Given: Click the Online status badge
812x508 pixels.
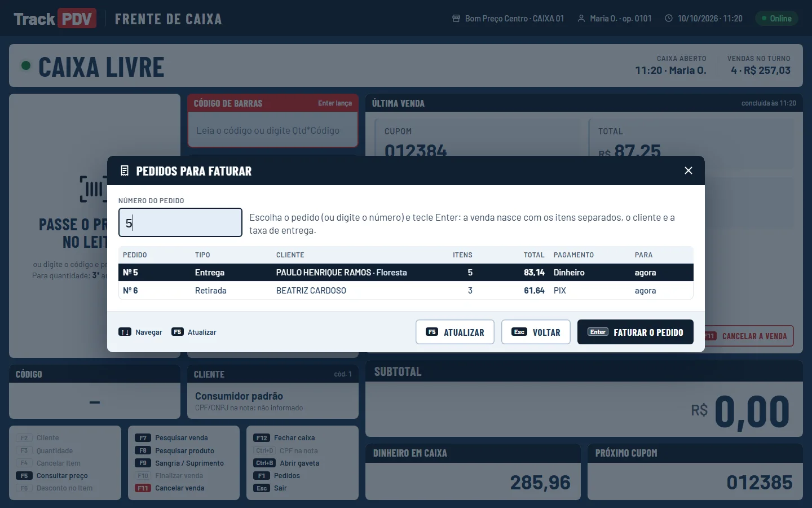Looking at the screenshot, I should pos(776,19).
